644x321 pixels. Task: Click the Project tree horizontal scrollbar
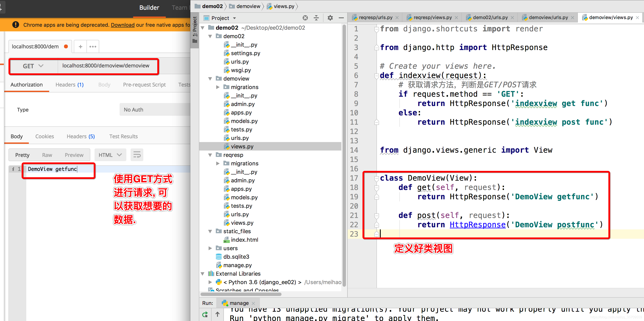241,294
